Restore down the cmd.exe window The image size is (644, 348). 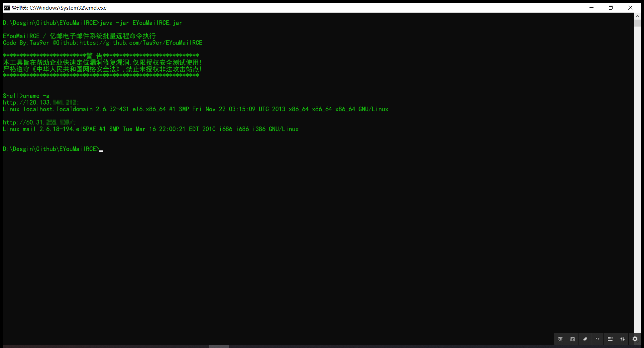[611, 8]
